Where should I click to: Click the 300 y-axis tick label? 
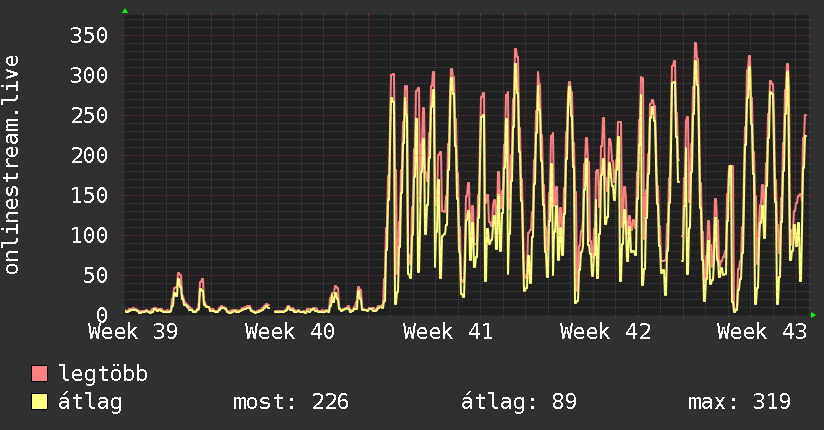tap(89, 76)
